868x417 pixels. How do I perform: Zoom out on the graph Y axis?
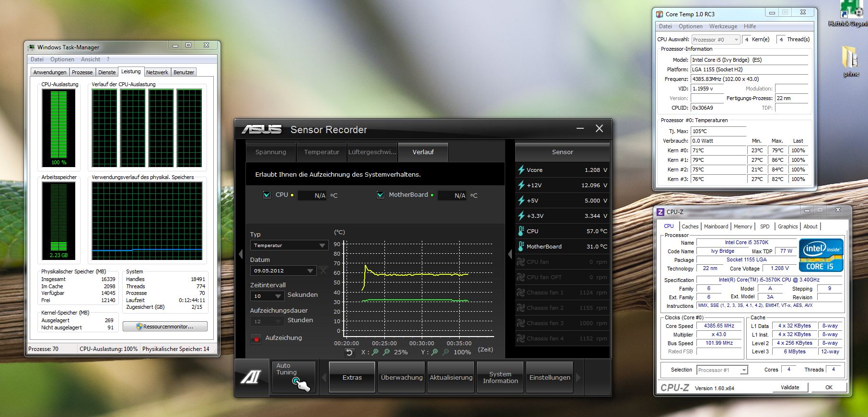[446, 352]
